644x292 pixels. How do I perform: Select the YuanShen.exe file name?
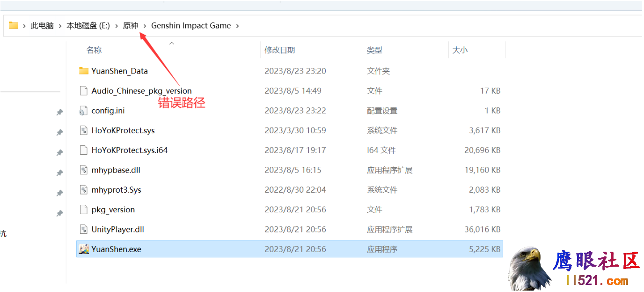(117, 249)
